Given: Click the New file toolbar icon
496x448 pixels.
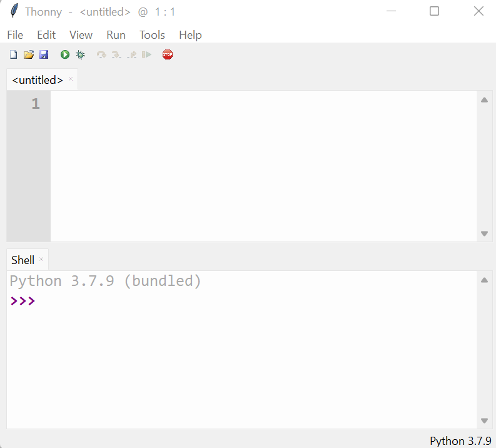Looking at the screenshot, I should point(13,54).
